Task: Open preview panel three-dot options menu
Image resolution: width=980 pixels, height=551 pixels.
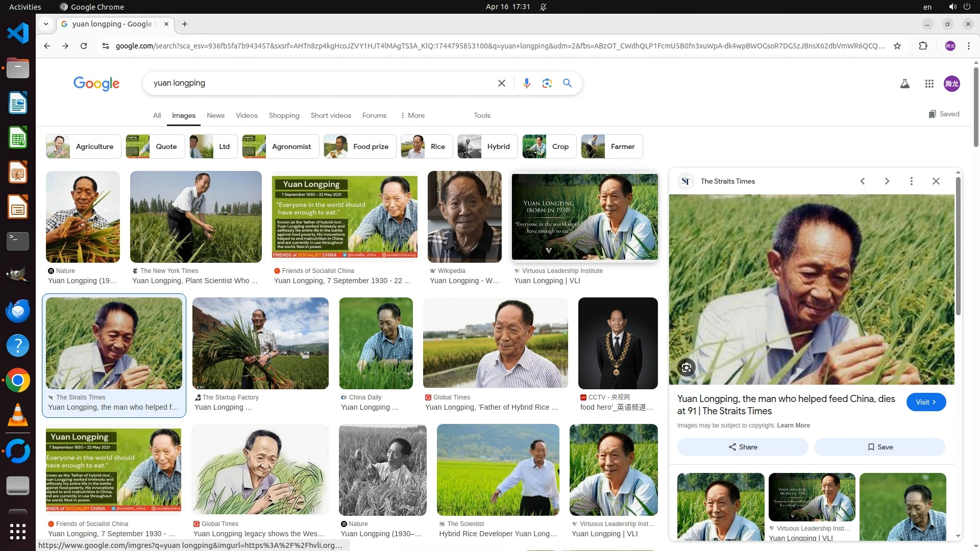Action: [911, 181]
